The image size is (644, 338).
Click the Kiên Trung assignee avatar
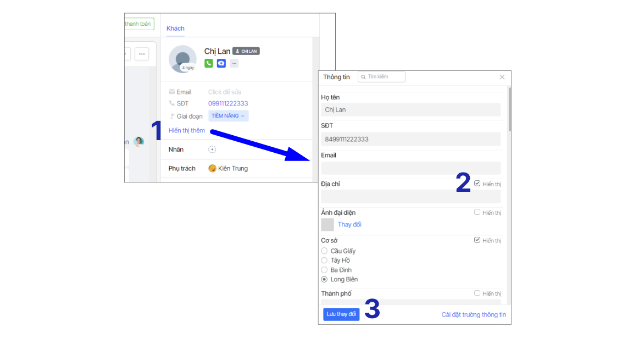213,169
